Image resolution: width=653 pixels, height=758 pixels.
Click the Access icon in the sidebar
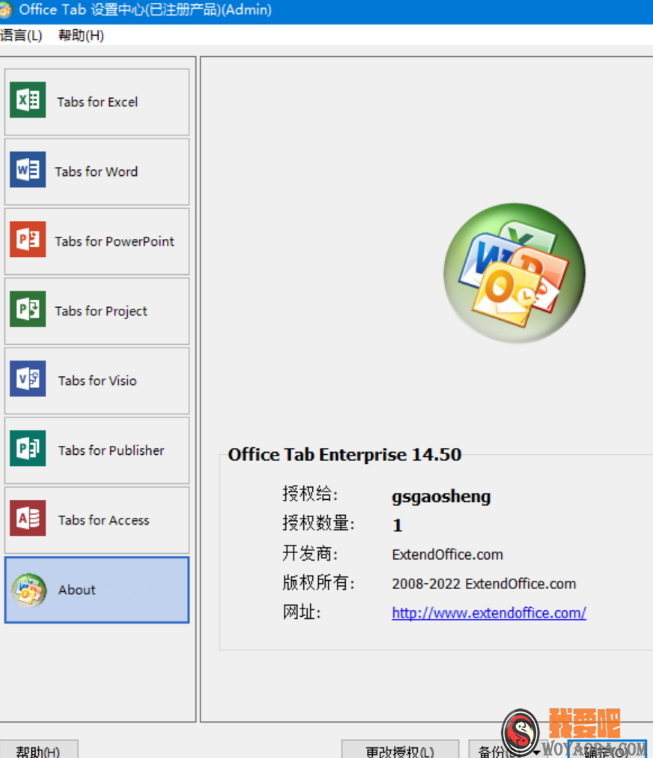click(x=28, y=518)
